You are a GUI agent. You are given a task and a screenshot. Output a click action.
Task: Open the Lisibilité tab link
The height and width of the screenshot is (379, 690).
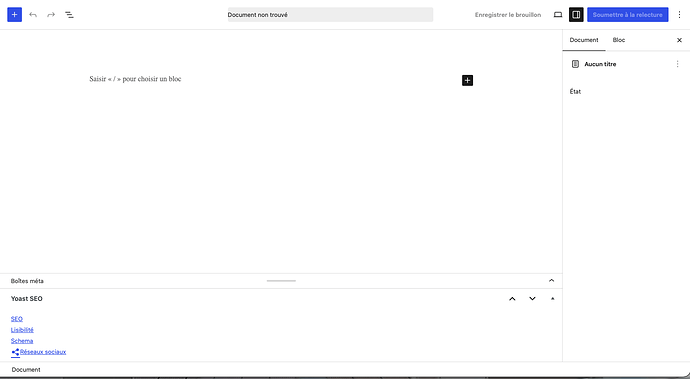click(x=22, y=330)
